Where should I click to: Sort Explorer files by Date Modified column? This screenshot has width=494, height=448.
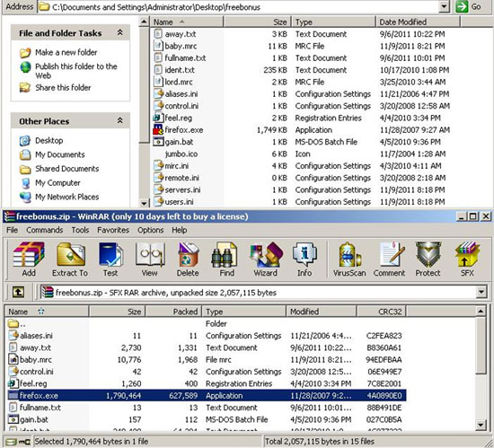(x=418, y=22)
